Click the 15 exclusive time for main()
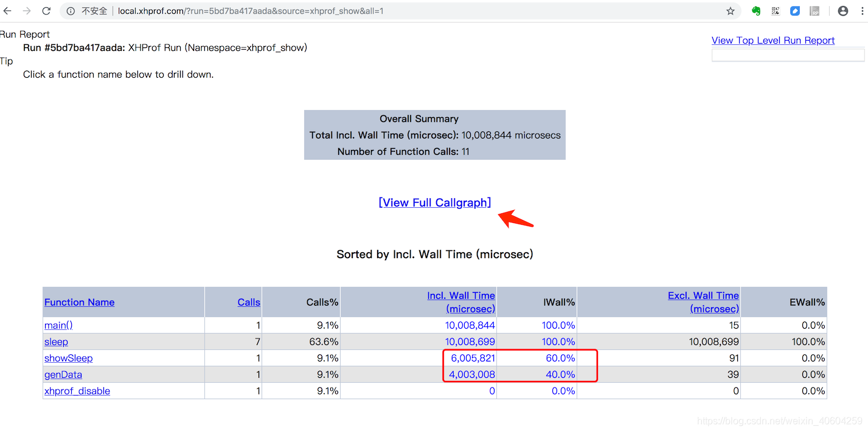 734,325
